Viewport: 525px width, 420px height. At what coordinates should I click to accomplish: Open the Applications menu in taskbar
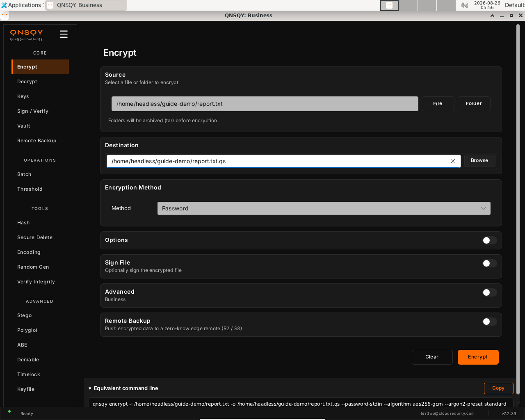point(21,5)
